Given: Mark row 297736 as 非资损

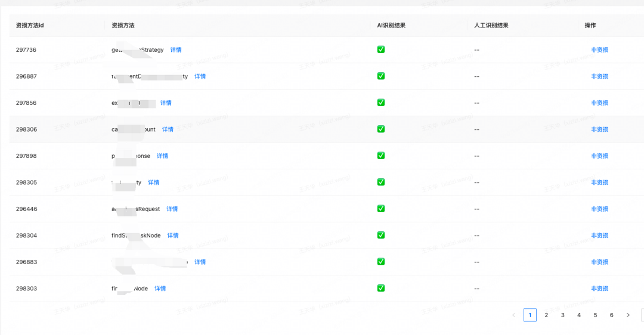Looking at the screenshot, I should coord(600,49).
